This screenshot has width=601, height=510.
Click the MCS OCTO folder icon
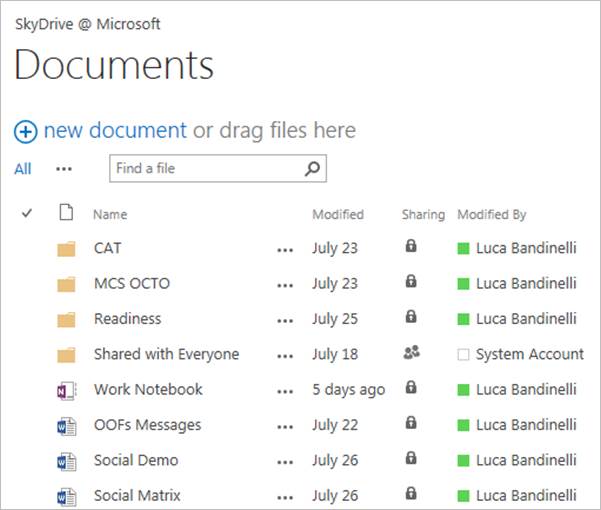tap(66, 284)
